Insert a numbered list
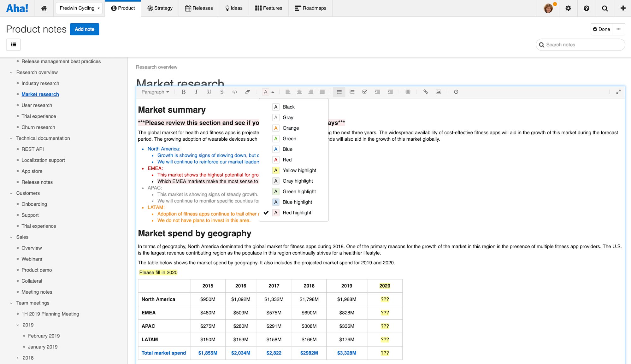631x364 pixels. point(352,92)
